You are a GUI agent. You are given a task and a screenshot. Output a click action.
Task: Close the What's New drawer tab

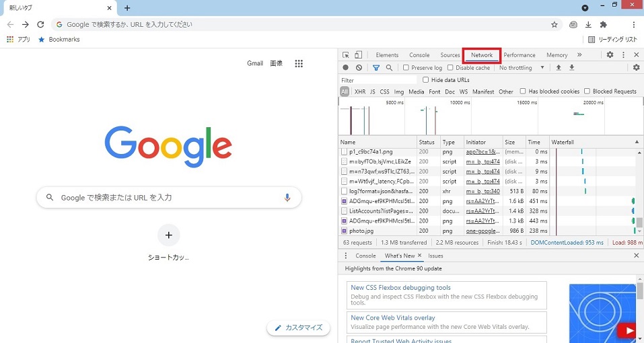(x=419, y=255)
